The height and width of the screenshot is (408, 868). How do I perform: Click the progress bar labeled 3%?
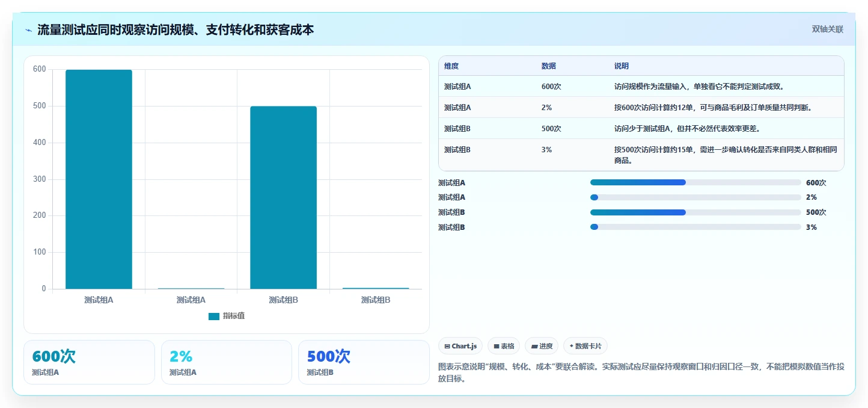coord(695,227)
